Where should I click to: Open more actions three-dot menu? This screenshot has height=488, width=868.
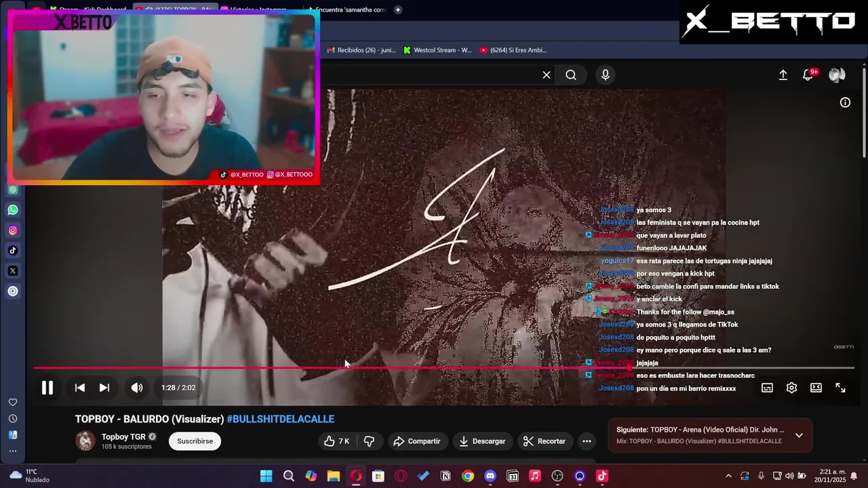(x=587, y=441)
